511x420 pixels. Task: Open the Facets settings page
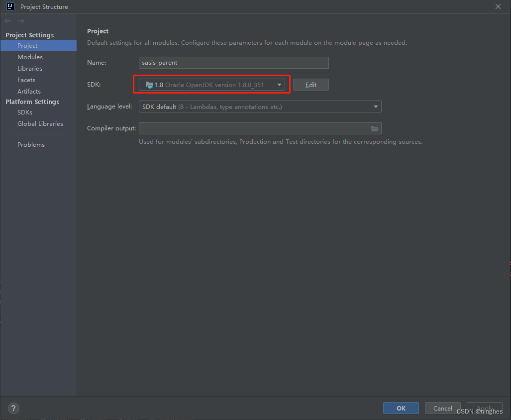[x=26, y=80]
